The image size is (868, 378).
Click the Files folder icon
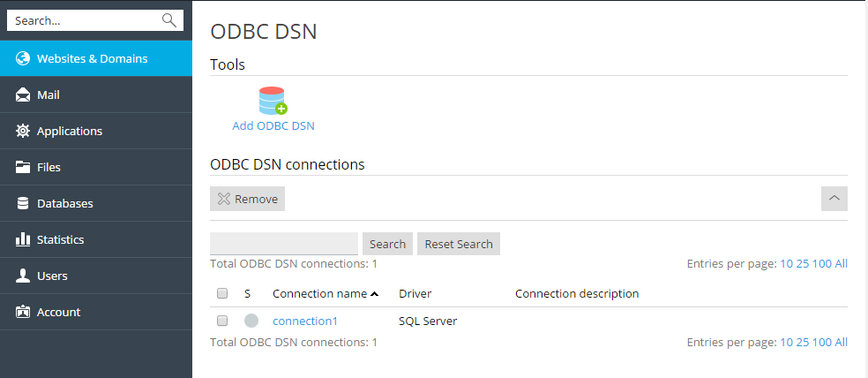point(23,167)
